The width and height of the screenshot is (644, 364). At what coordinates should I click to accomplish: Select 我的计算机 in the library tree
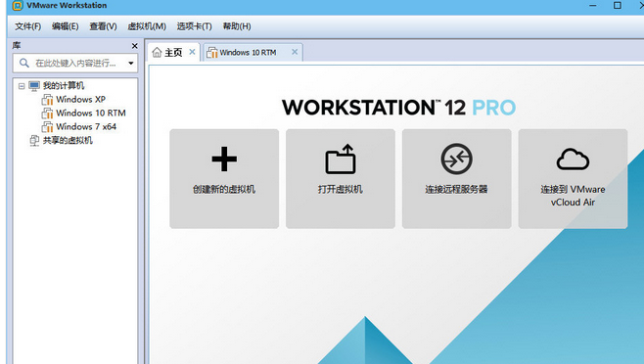[64, 85]
